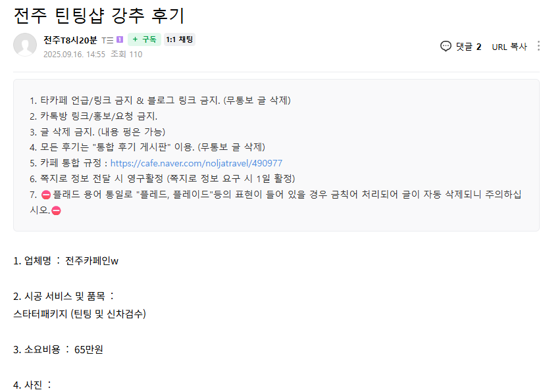Copy the post link with URL 복사

point(509,47)
